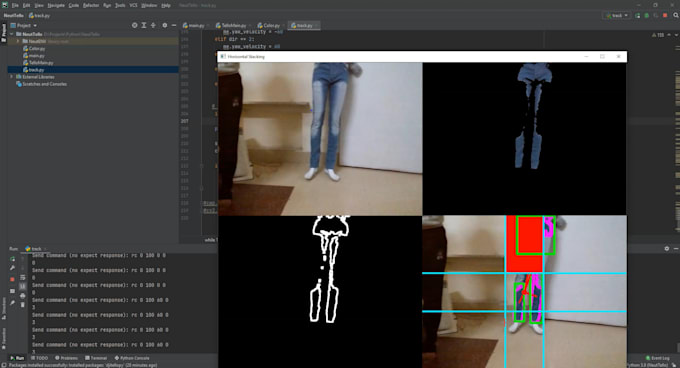Open the Tools menu
The height and width of the screenshot is (368, 680).
coord(120,5)
